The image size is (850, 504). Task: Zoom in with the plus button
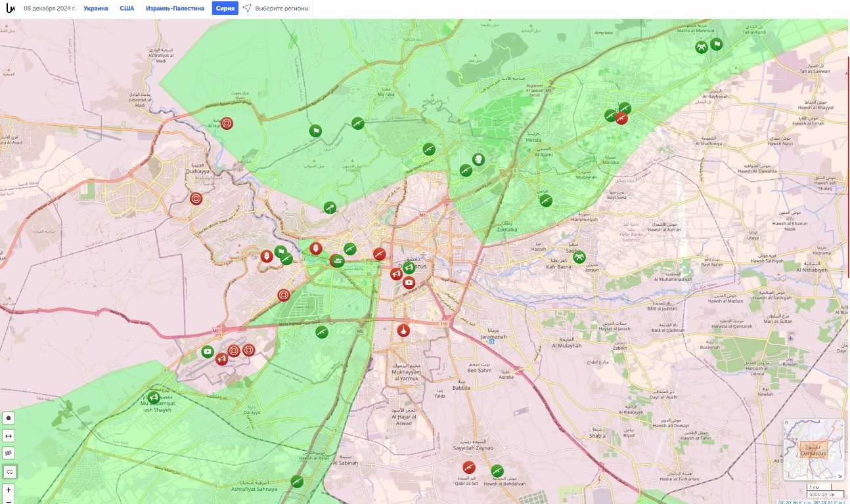point(9,490)
